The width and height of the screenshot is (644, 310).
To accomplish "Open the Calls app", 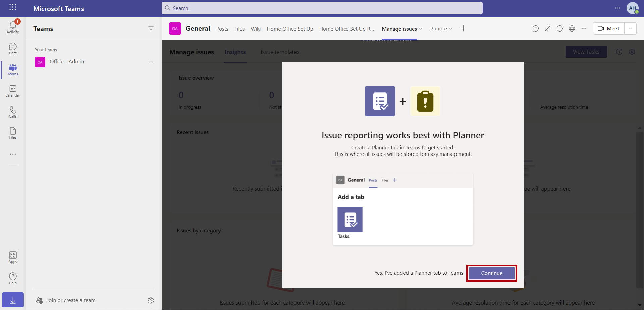I will [x=13, y=112].
